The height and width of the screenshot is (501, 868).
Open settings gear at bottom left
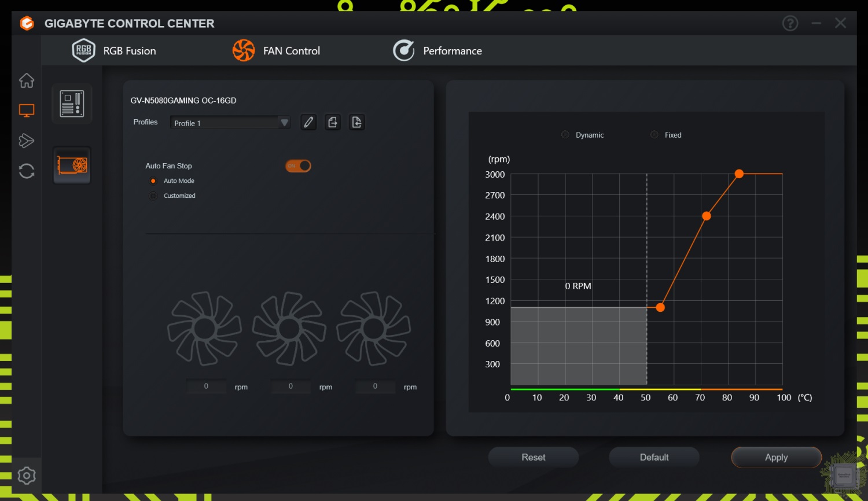pos(27,476)
